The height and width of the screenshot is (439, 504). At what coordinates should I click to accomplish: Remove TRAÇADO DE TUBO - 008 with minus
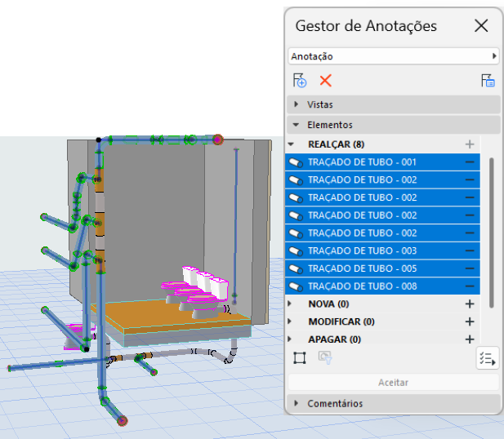(x=470, y=286)
